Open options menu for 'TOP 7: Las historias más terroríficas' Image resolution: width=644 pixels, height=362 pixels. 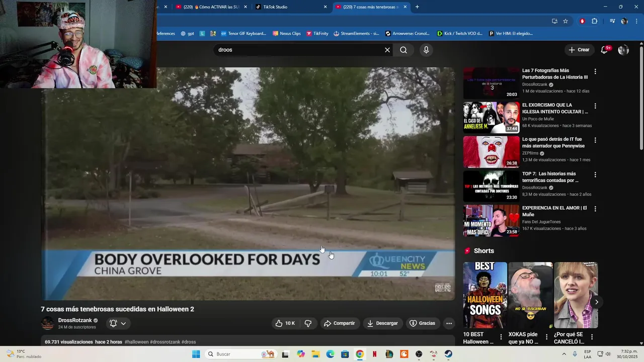pos(595,174)
